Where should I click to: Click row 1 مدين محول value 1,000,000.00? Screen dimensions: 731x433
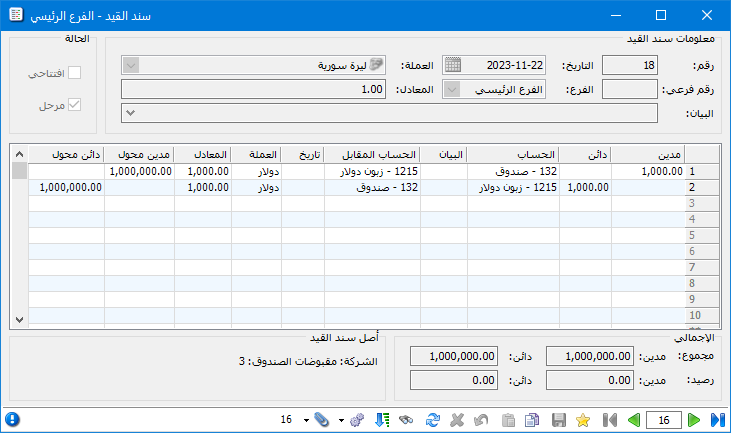click(139, 172)
